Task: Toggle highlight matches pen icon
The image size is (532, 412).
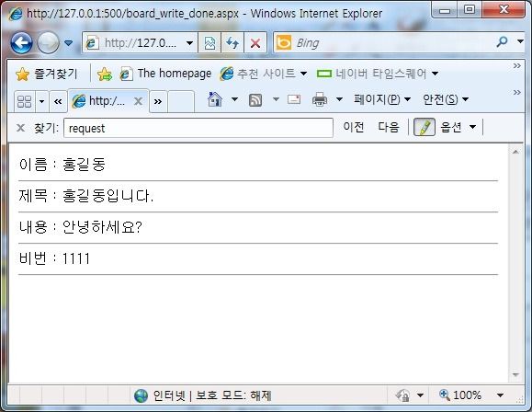Action: [x=424, y=127]
